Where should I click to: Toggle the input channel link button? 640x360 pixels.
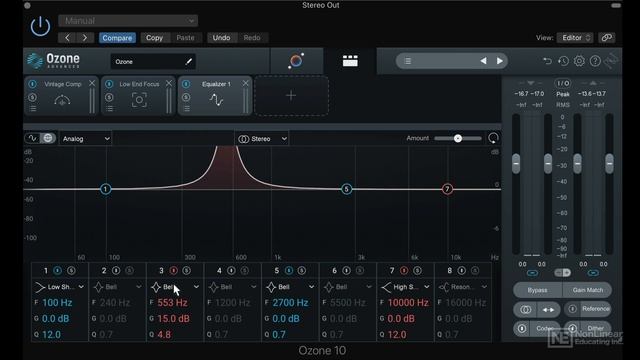(x=532, y=273)
